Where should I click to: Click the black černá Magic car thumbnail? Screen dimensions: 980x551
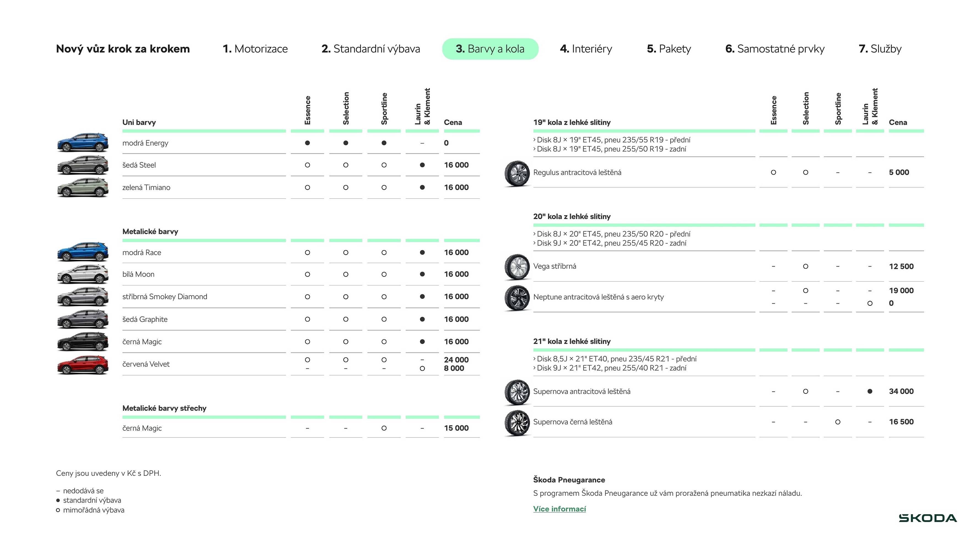[x=83, y=342]
